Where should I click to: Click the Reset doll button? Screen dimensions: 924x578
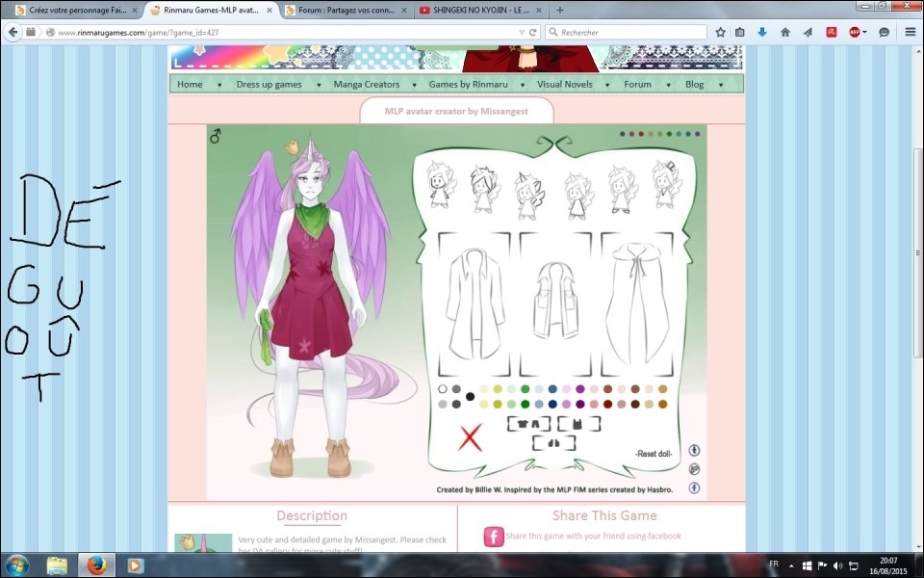[x=653, y=454]
